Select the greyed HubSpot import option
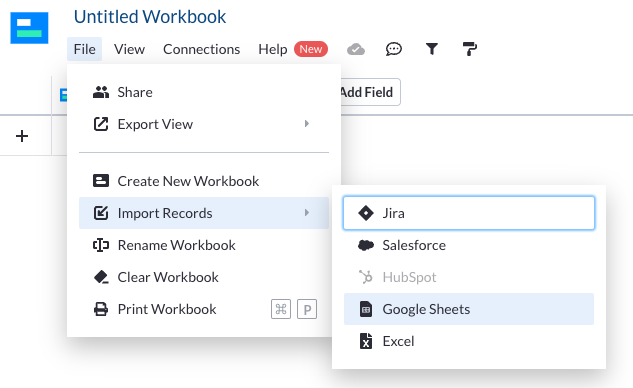 click(469, 277)
